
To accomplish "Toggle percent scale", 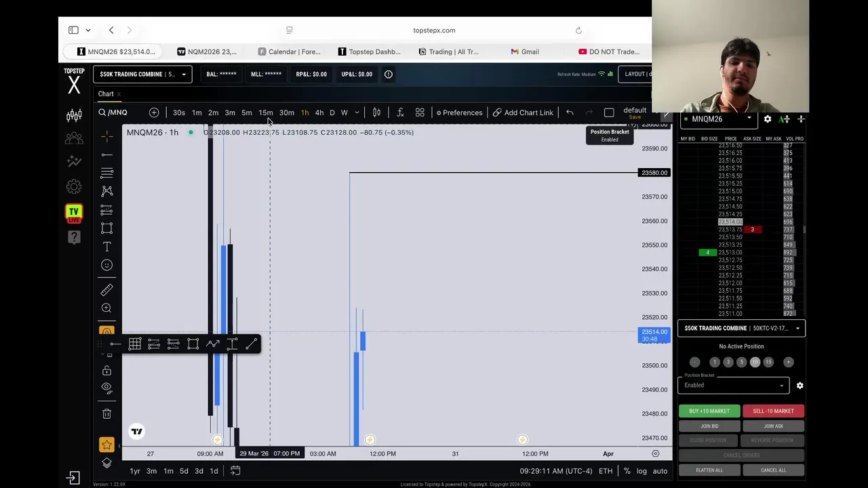I will coord(627,471).
